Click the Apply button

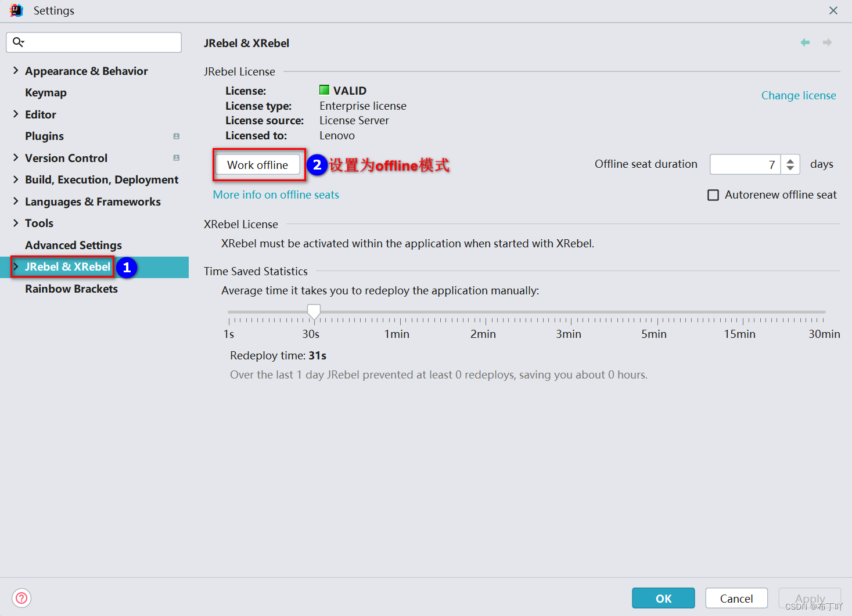(x=810, y=599)
